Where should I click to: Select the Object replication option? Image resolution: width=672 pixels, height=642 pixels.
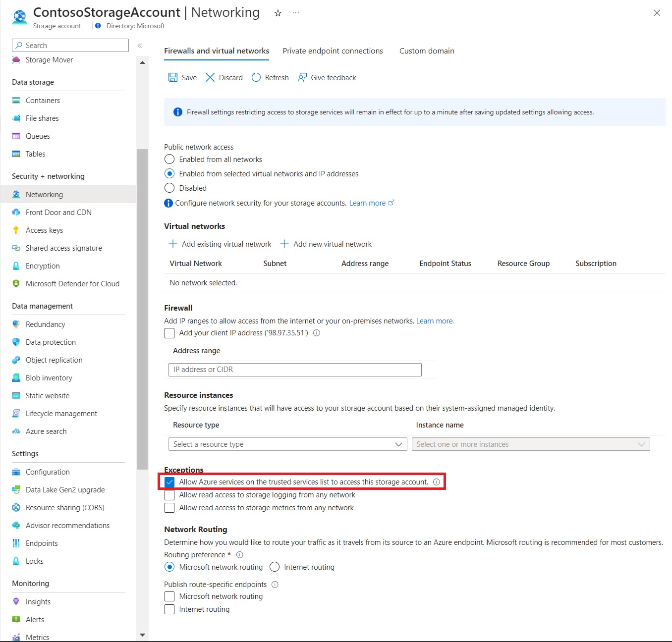tap(54, 360)
